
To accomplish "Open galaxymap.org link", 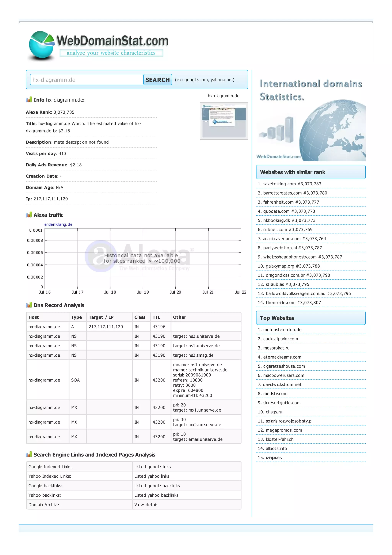I will click(280, 266).
